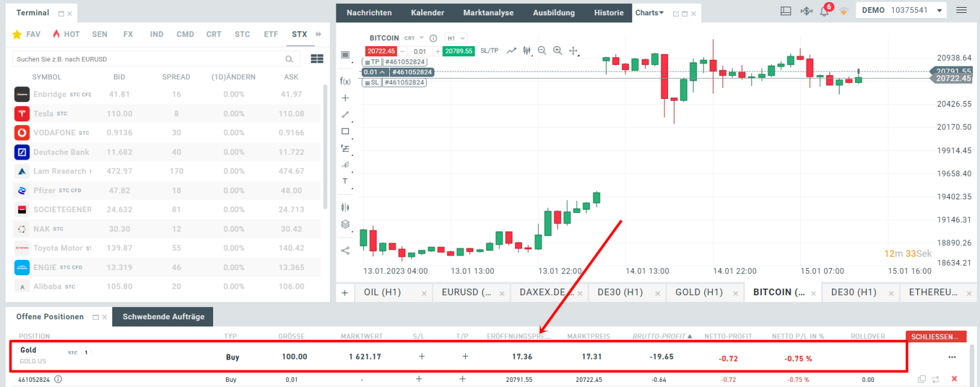Click the chart share icon on left toolbar

click(x=345, y=250)
